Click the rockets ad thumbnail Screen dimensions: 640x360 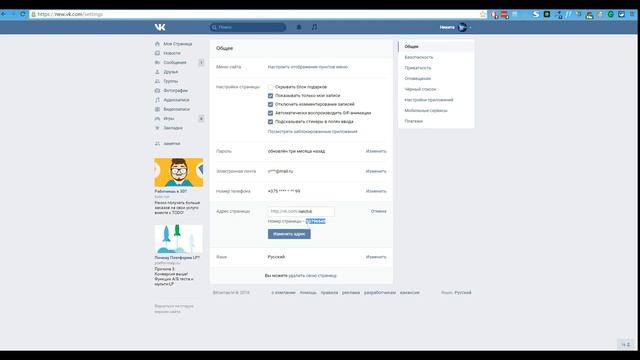coord(179,239)
